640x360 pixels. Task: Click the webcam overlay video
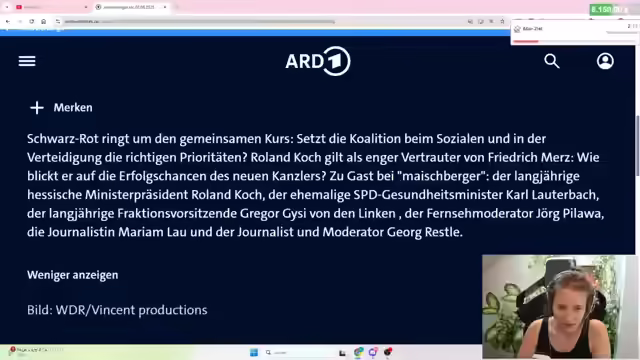pyautogui.click(x=559, y=307)
